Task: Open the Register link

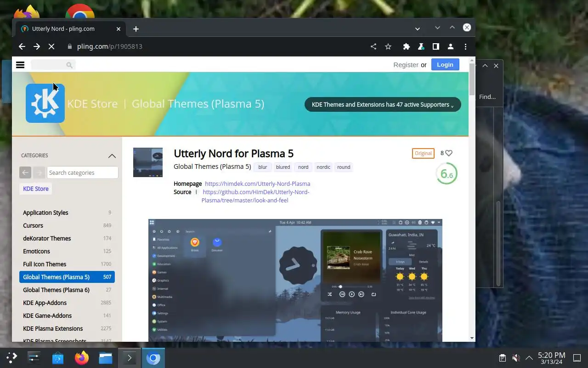Action: [x=406, y=65]
